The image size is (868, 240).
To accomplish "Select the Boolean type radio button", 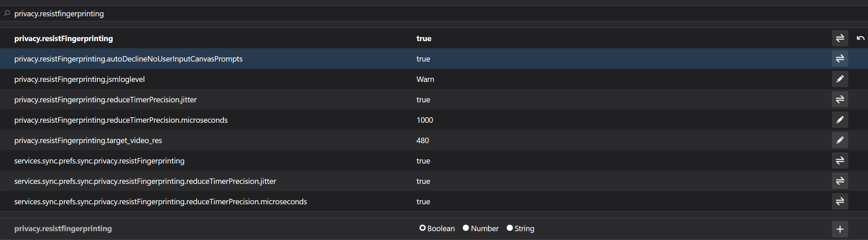I will [422, 228].
